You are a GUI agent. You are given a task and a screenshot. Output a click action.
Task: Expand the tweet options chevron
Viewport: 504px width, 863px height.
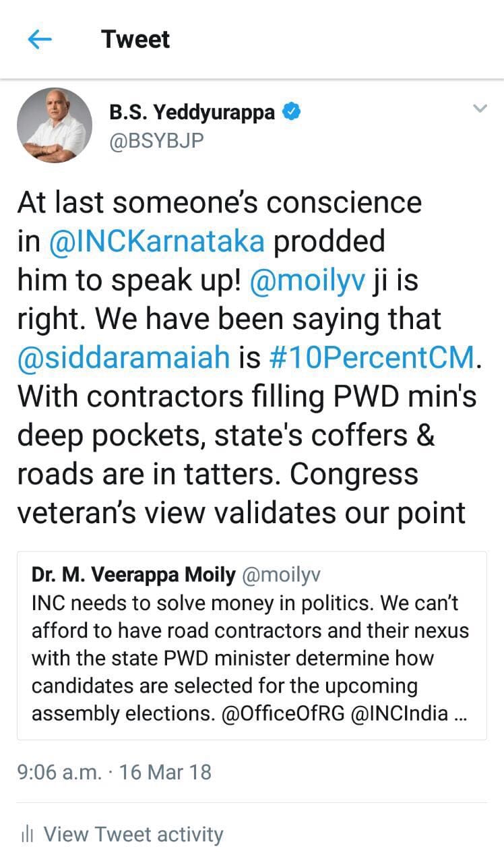[479, 109]
